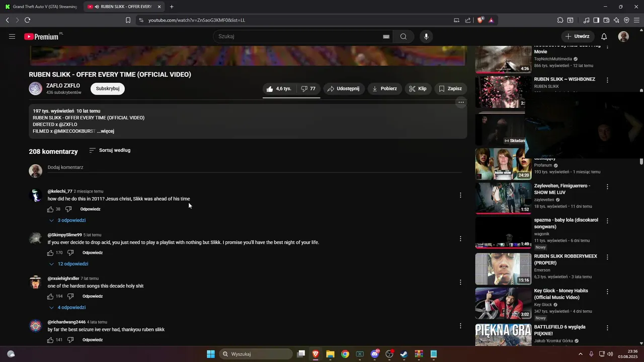Open options menu for rxsiehighrxller comment
Viewport: 644px width, 362px height.
pyautogui.click(x=460, y=282)
